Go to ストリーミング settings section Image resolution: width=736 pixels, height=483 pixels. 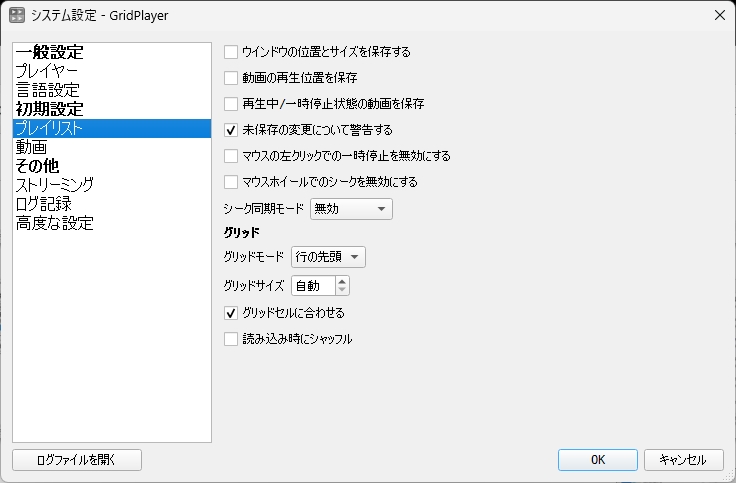point(55,185)
